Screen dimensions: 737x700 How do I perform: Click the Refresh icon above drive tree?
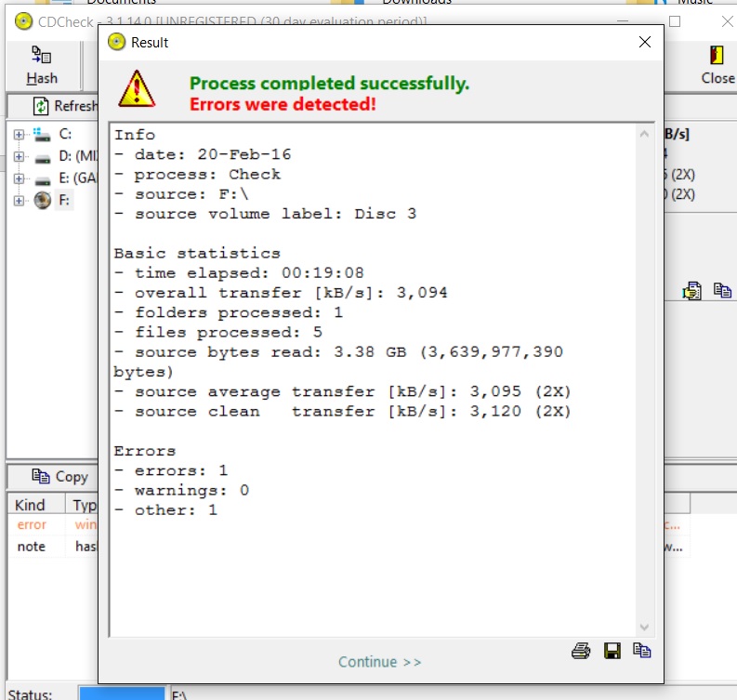coord(41,106)
